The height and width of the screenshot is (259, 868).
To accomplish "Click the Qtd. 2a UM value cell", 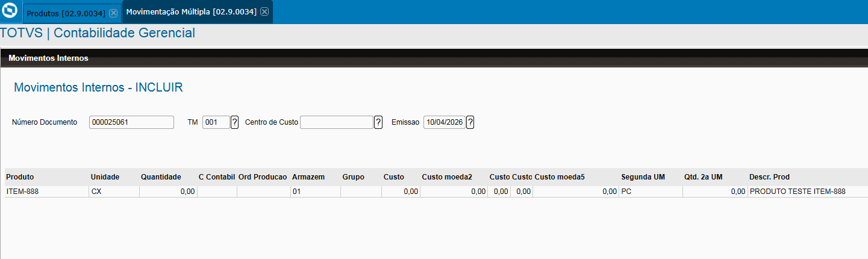I will coord(715,192).
